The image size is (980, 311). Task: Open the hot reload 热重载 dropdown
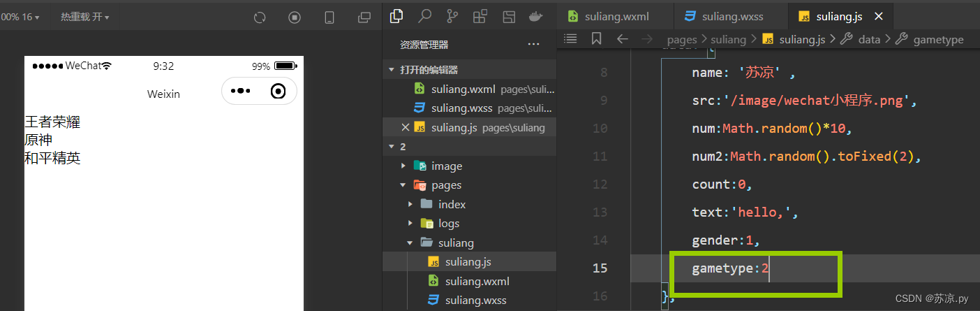click(84, 17)
